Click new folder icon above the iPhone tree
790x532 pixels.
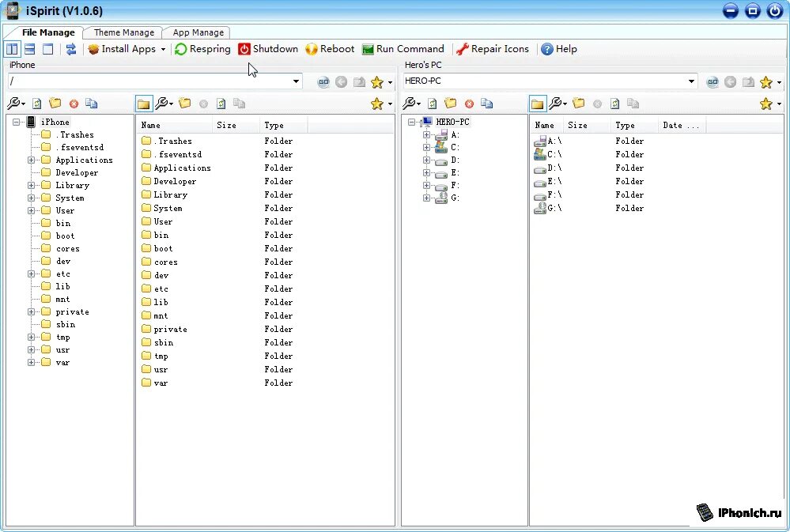(x=55, y=104)
